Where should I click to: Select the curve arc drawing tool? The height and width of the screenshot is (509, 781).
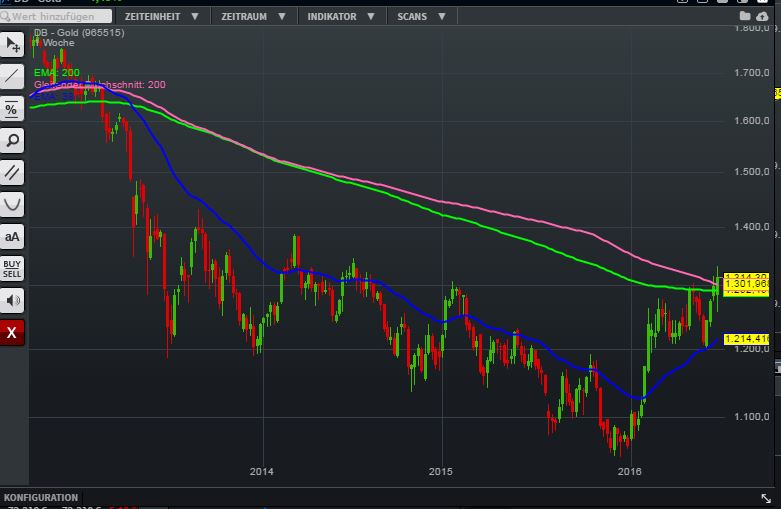pyautogui.click(x=12, y=204)
